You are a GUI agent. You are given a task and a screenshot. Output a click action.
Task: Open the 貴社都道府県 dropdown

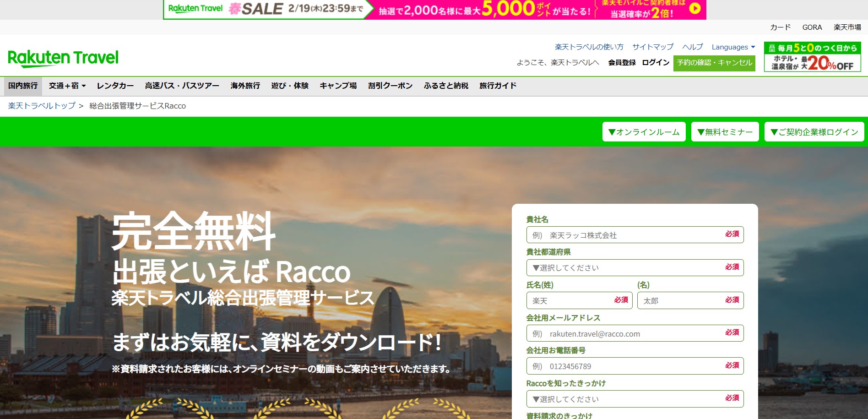(635, 267)
